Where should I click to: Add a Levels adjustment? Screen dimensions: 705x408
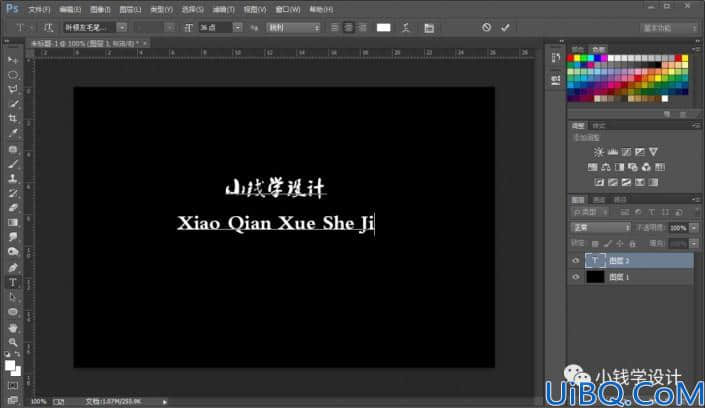[x=612, y=152]
